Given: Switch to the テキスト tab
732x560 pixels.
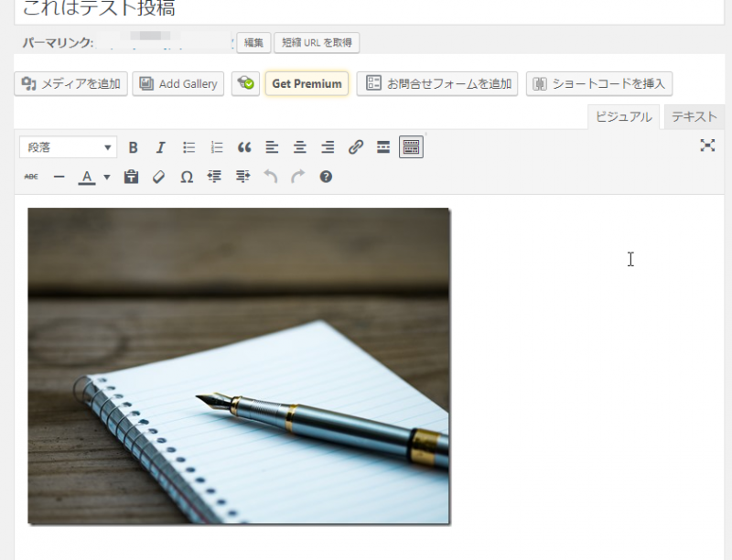Looking at the screenshot, I should coord(694,116).
